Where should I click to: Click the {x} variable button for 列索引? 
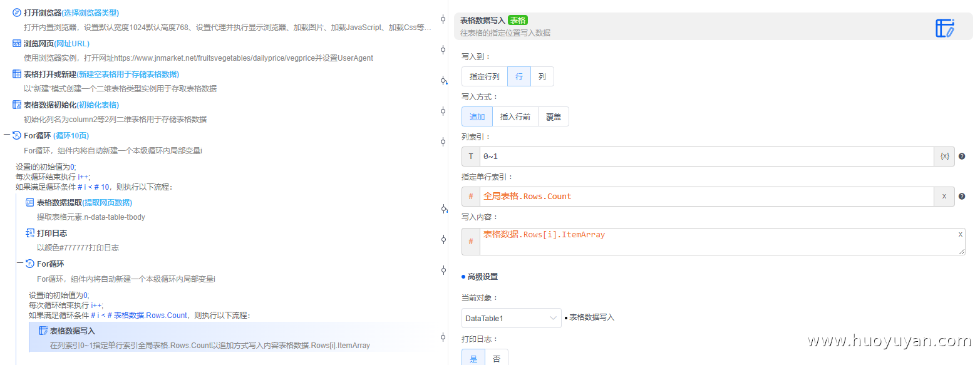pyautogui.click(x=944, y=157)
